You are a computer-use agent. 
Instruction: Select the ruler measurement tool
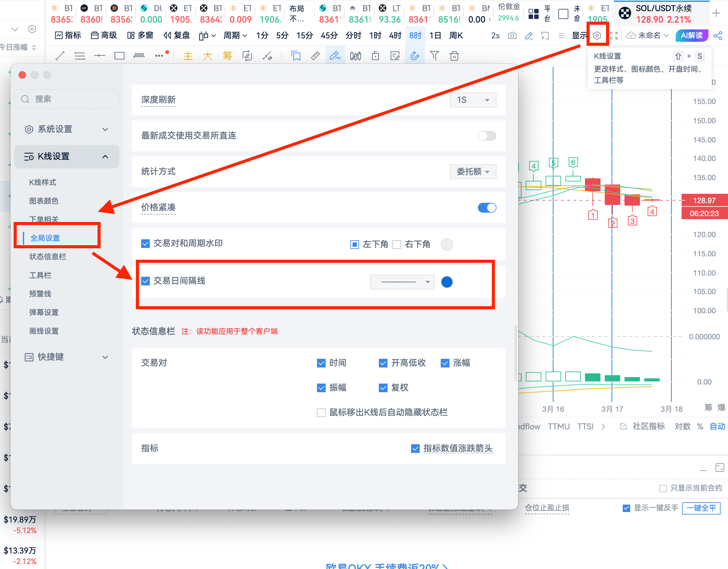[x=315, y=56]
